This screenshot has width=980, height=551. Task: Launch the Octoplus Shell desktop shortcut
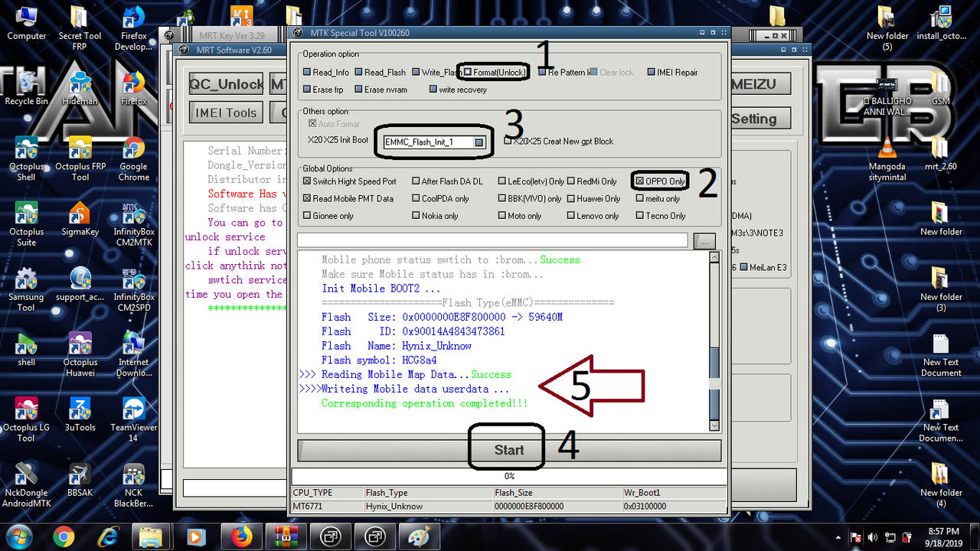[x=27, y=158]
